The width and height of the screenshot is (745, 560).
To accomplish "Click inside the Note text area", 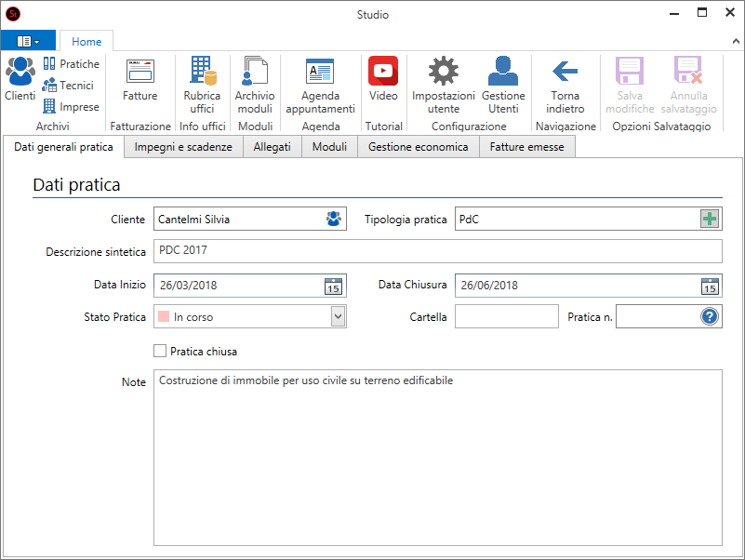I will (437, 458).
